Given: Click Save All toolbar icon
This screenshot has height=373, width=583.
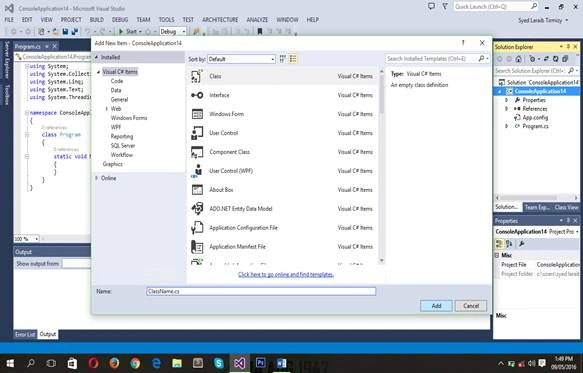Looking at the screenshot, I should coord(74,32).
